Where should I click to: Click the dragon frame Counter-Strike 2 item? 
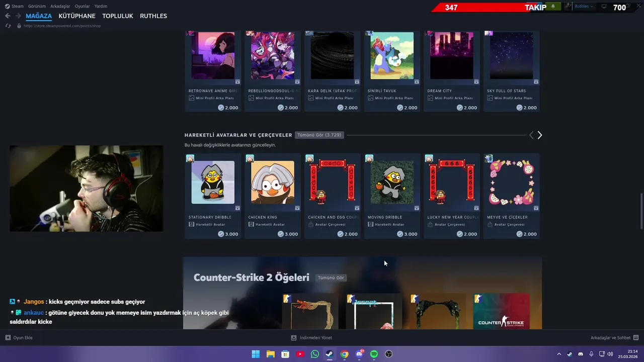310,312
